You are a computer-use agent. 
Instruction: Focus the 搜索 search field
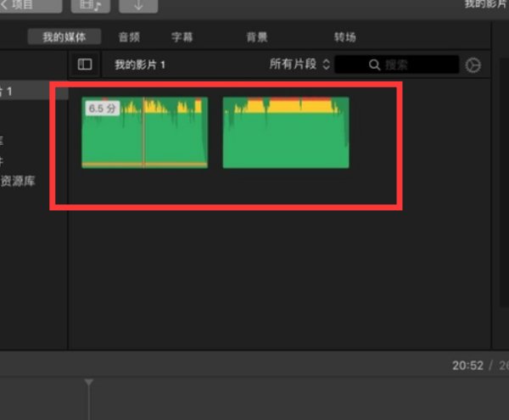[396, 64]
